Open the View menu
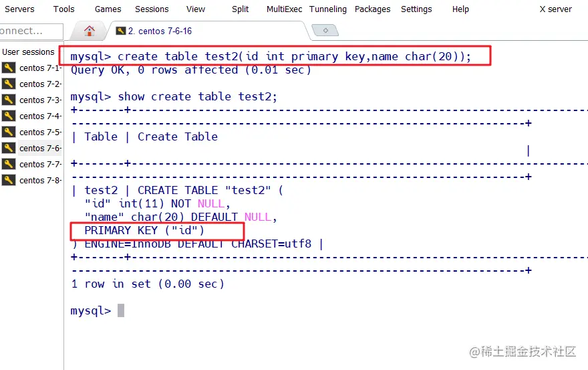Viewport: 588px width, 370px height. click(196, 9)
